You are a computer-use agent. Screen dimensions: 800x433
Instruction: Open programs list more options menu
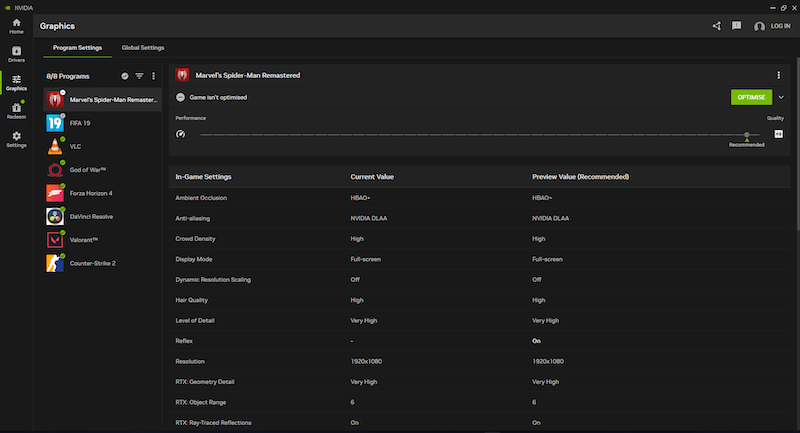[154, 76]
